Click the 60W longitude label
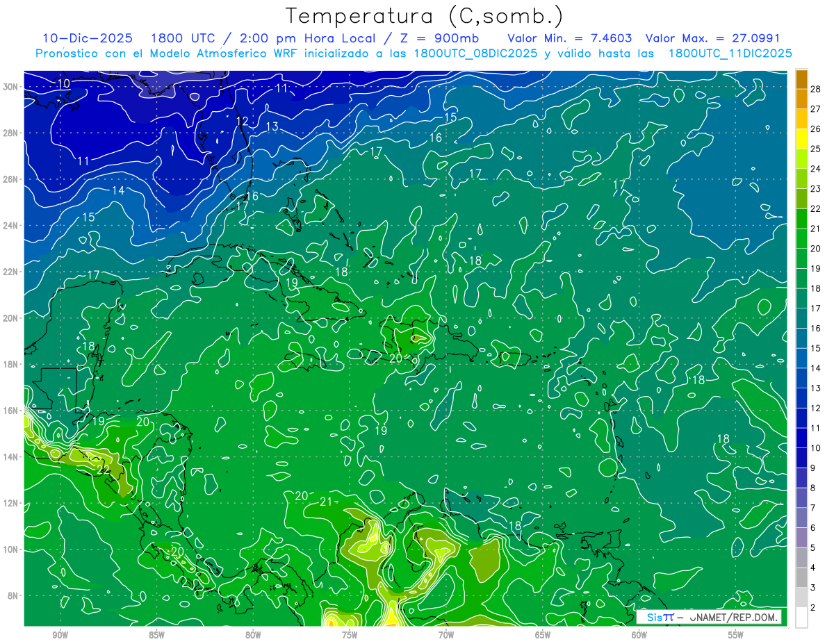 coord(639,636)
